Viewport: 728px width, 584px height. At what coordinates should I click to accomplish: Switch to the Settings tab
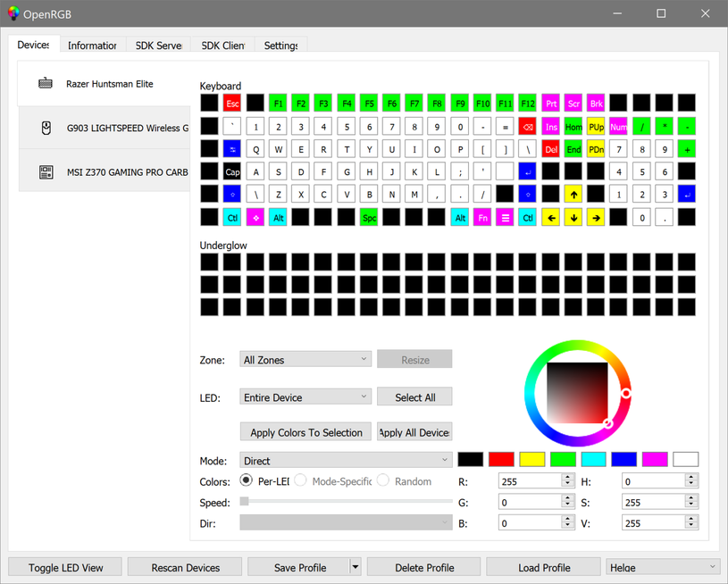click(x=280, y=46)
